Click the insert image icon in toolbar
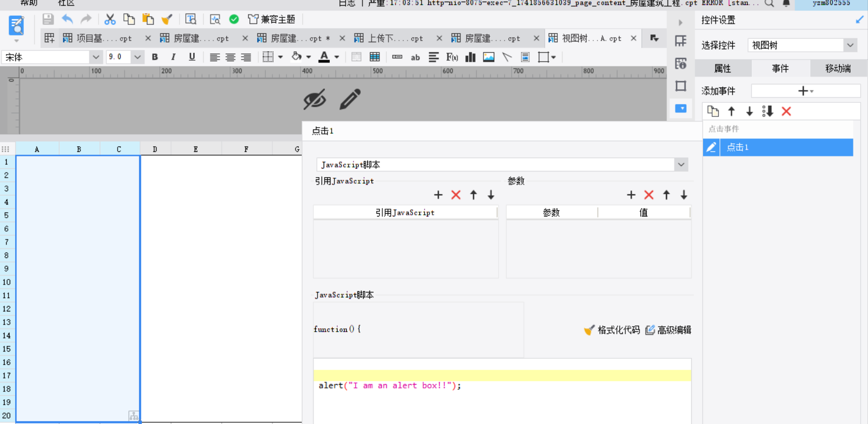The height and width of the screenshot is (424, 868). pos(489,57)
